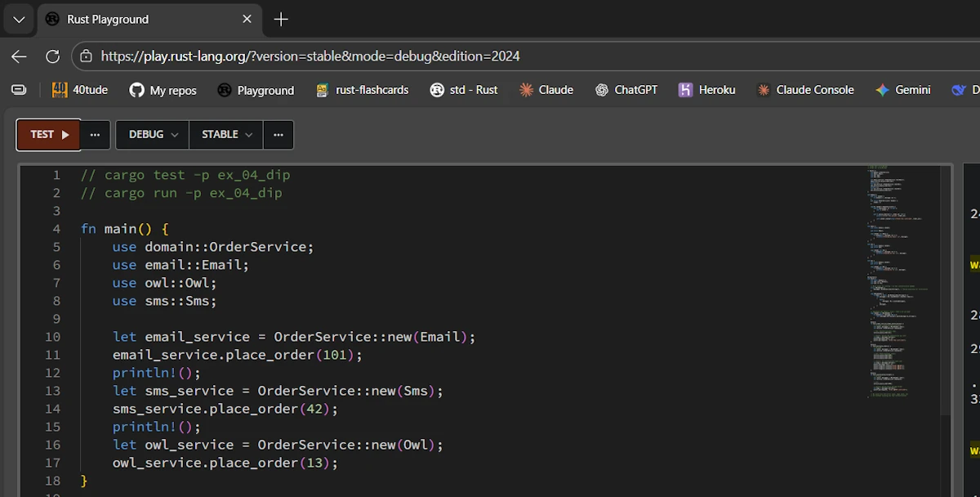
Task: Open My repos GitHub bookmark
Action: pyautogui.click(x=163, y=90)
